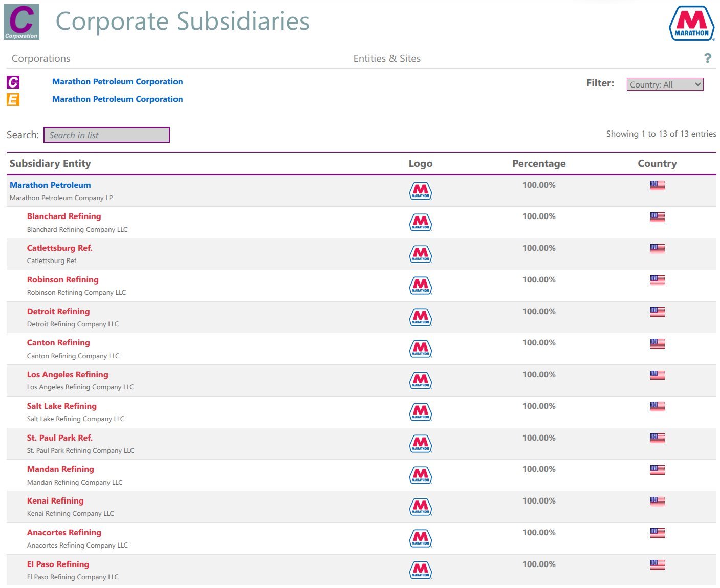Click the Marathon logo in Kenai Refining row

[x=421, y=507]
